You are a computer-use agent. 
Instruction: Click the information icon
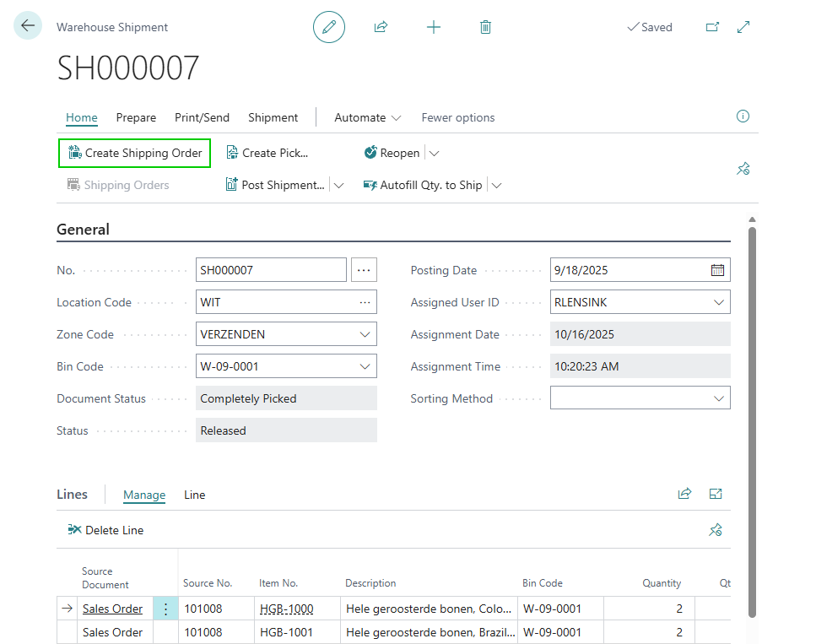tap(743, 116)
